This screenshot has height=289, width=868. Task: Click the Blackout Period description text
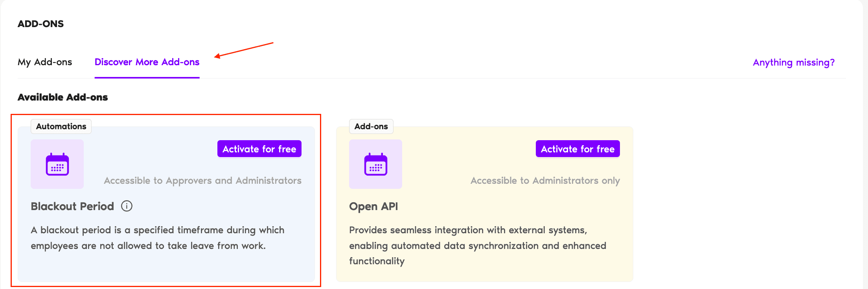157,238
